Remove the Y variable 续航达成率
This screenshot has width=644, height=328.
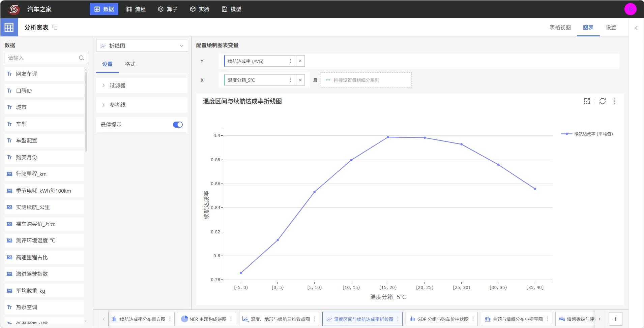pos(300,61)
